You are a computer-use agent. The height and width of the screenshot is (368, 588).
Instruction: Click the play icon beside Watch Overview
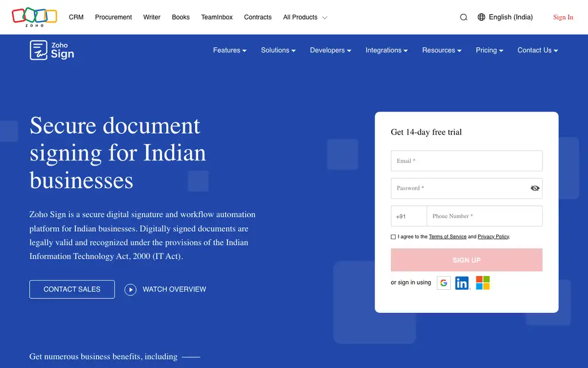(130, 290)
